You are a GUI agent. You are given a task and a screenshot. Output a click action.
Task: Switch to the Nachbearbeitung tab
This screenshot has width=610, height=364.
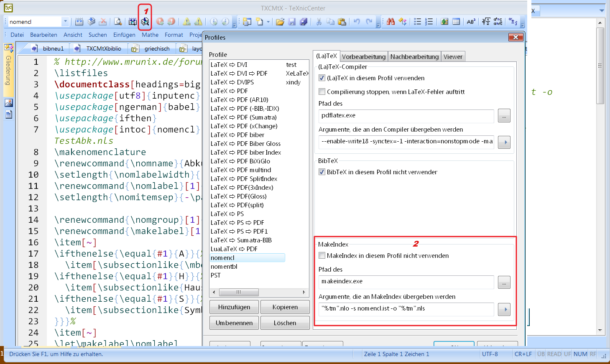(x=414, y=56)
